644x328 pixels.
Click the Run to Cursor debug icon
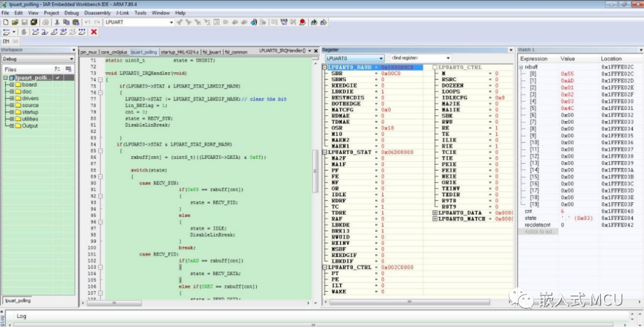[73, 32]
